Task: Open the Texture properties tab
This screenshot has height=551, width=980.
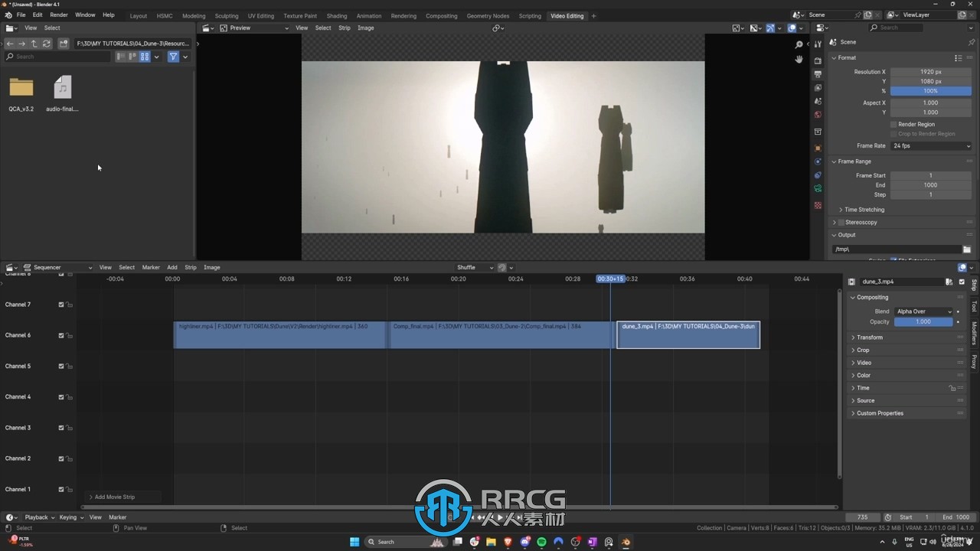Action: (818, 205)
